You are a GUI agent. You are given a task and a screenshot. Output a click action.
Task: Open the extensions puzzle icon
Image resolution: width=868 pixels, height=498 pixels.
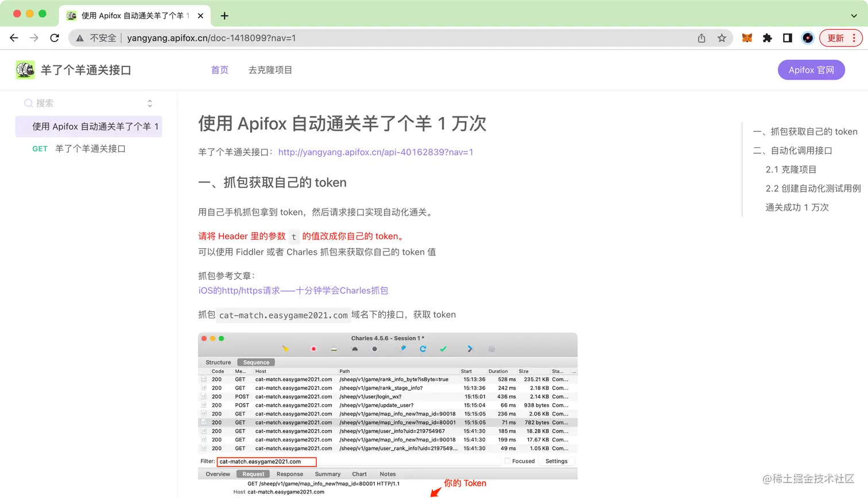pos(768,38)
